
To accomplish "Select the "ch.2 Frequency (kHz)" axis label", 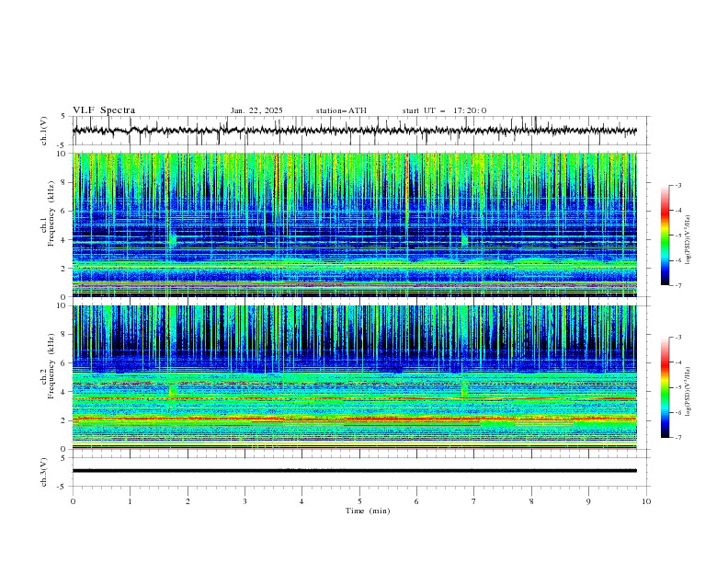I will (x=48, y=366).
